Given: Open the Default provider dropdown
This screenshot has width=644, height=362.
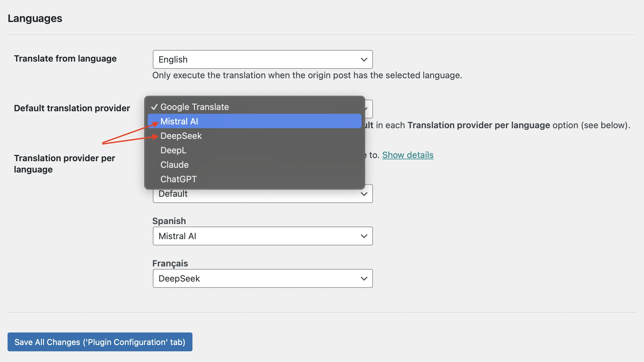Looking at the screenshot, I should (262, 194).
